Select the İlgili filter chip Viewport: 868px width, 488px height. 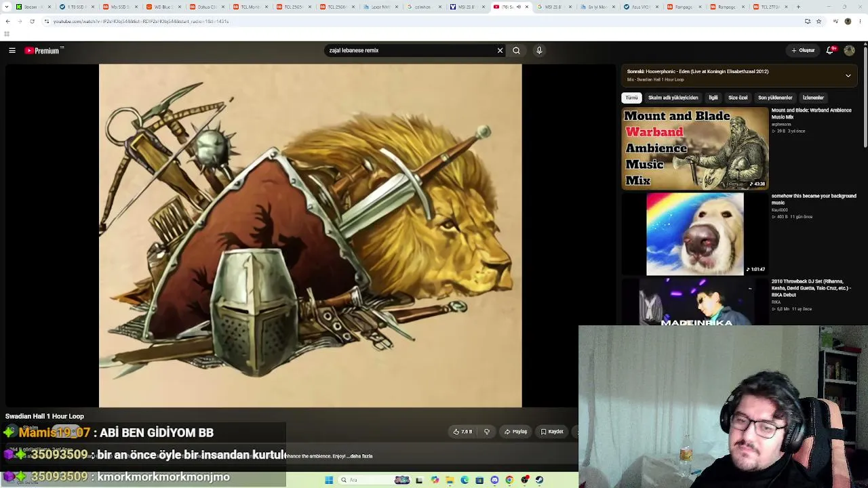(713, 98)
